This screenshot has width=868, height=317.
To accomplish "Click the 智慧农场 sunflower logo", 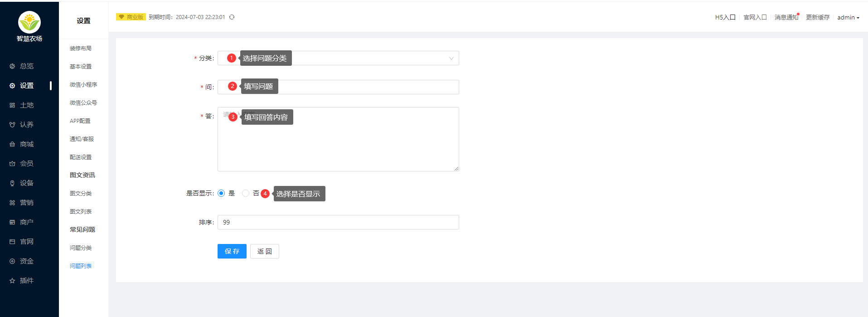I will [x=29, y=23].
